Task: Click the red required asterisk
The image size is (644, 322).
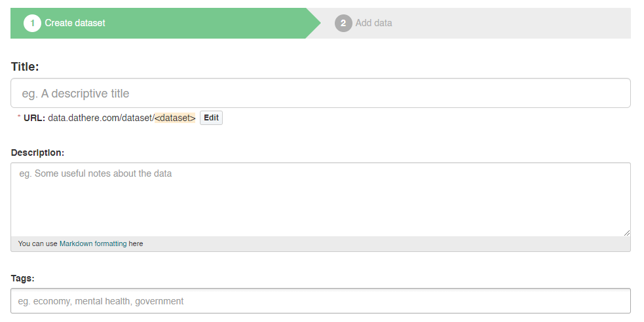Action: point(19,118)
